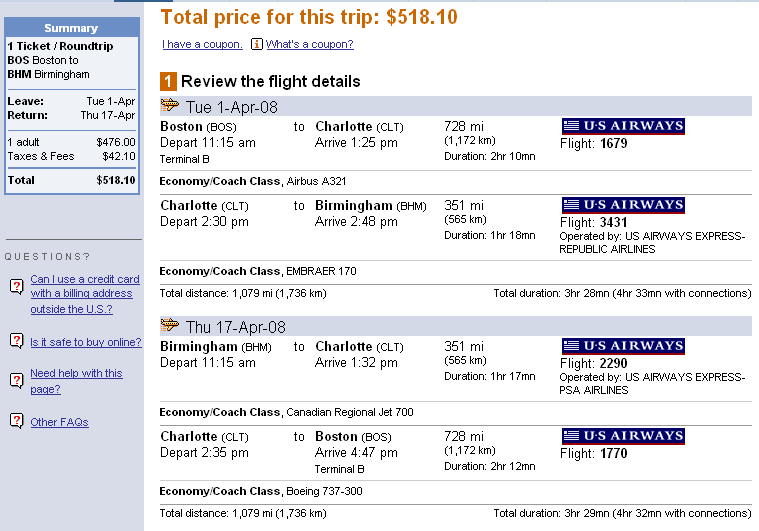Click the airplane icon beside Tue 1-Apr-08

point(169,105)
